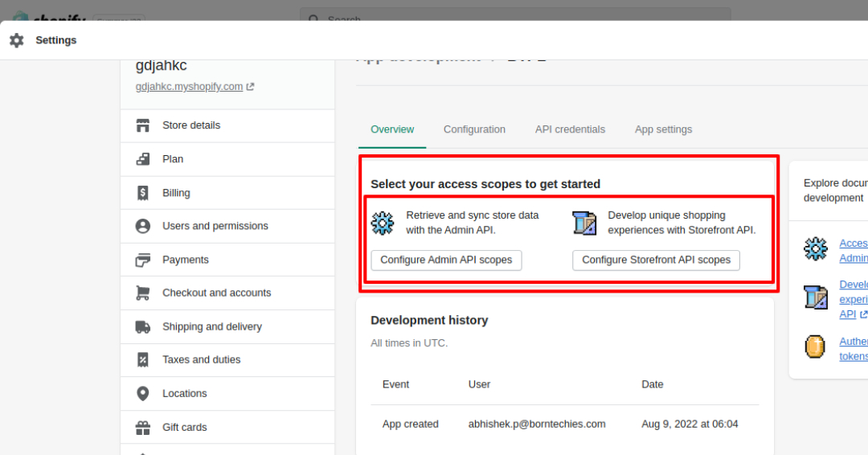Click the Settings gear icon
This screenshot has height=455, width=868.
pyautogui.click(x=17, y=40)
